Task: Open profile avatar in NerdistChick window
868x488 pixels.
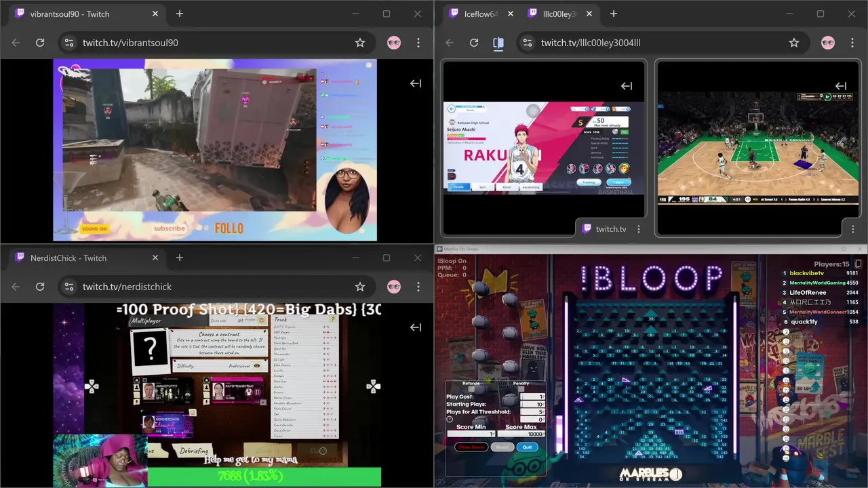Action: coord(394,287)
